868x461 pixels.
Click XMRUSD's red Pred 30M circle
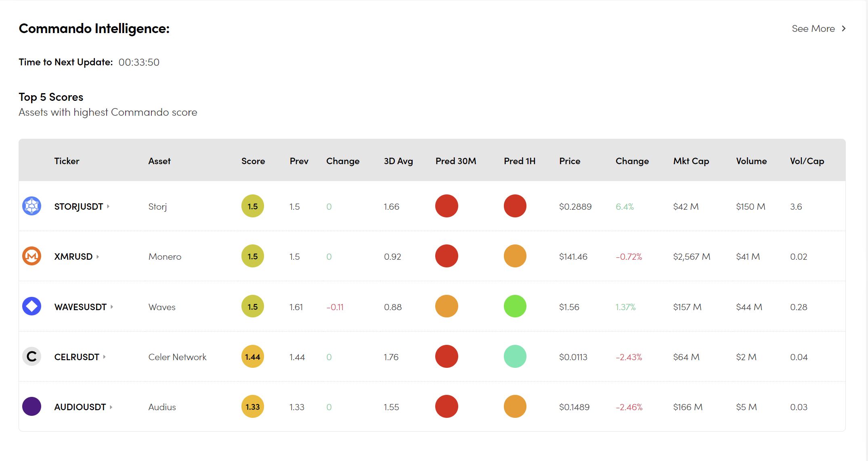447,256
